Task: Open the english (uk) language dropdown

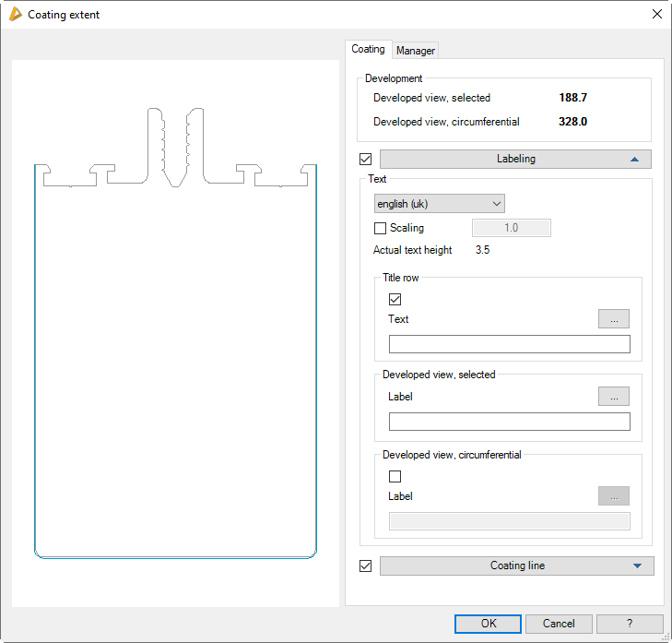Action: pos(439,204)
